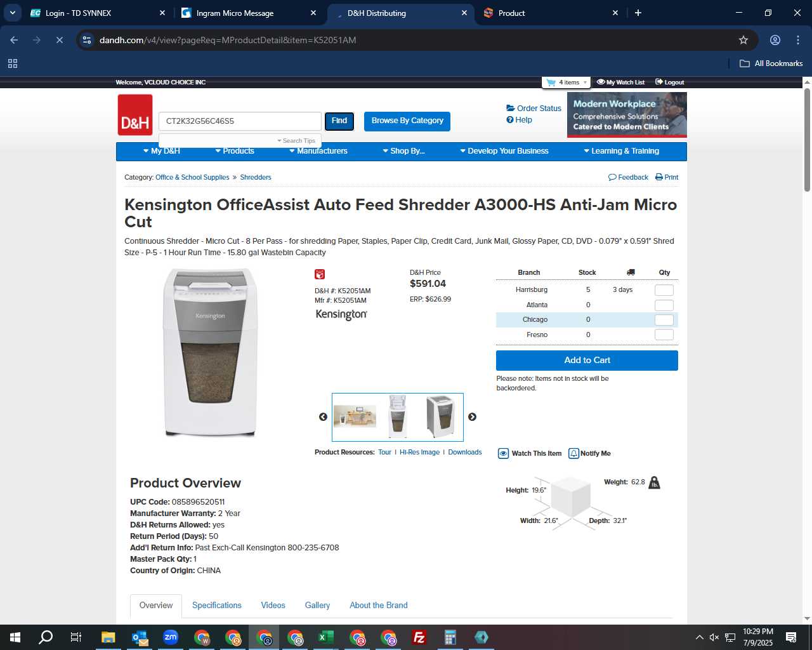812x650 pixels.
Task: Open product Downloads link
Action: tap(465, 453)
